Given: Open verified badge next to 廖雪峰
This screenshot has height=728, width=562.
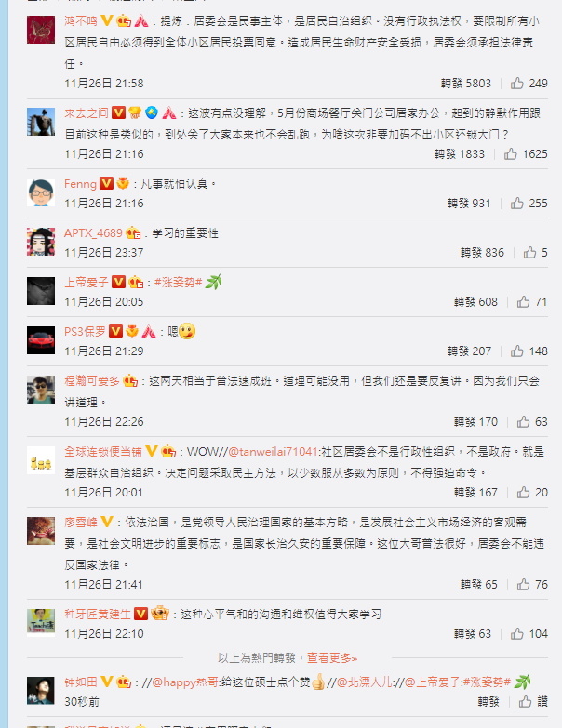Looking at the screenshot, I should tap(107, 522).
